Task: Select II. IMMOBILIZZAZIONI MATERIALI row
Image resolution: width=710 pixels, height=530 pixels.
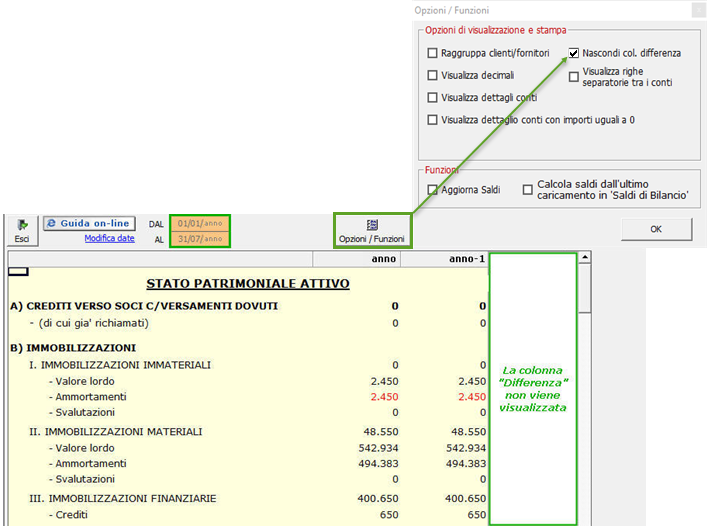Action: [248, 432]
